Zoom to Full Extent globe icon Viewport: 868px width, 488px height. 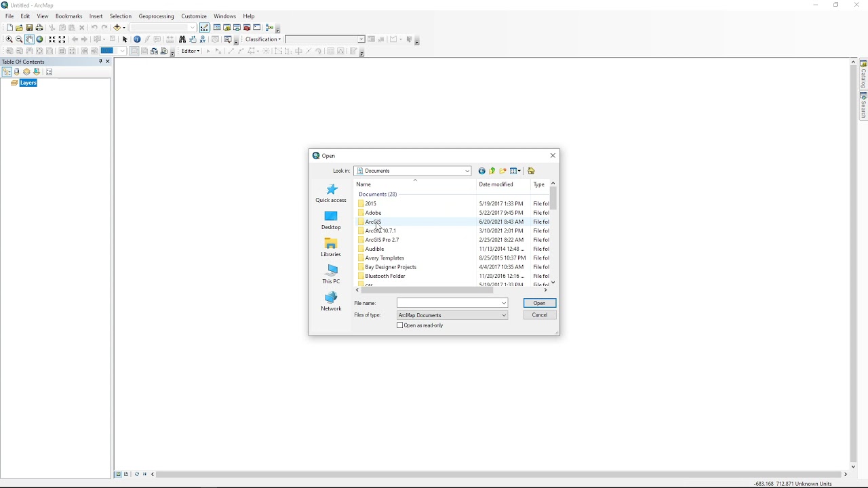pos(39,39)
